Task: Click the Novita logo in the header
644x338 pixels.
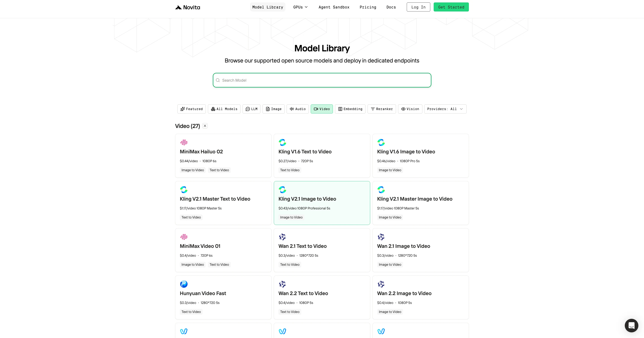Action: coord(188,7)
